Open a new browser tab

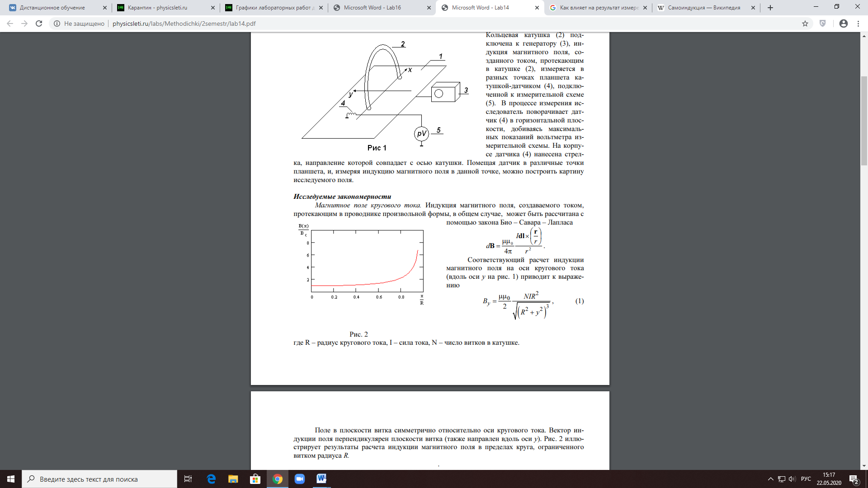[x=770, y=8]
